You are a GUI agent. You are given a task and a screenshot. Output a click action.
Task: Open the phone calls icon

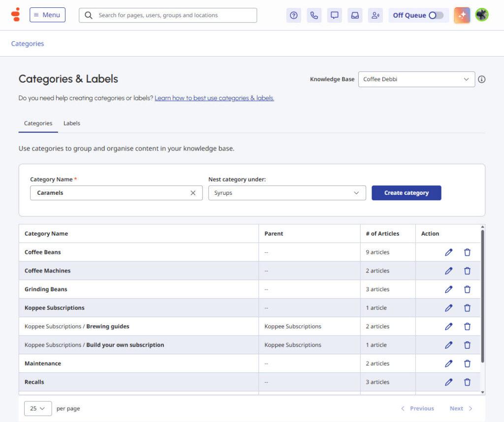pyautogui.click(x=314, y=15)
